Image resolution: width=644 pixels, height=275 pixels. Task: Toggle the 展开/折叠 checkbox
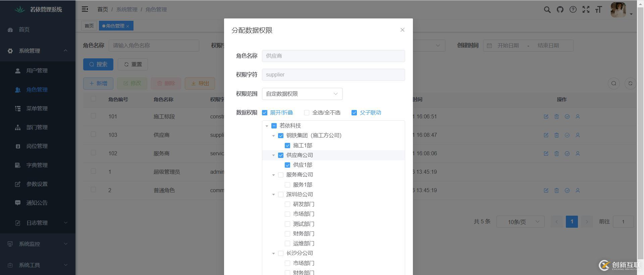coord(265,113)
